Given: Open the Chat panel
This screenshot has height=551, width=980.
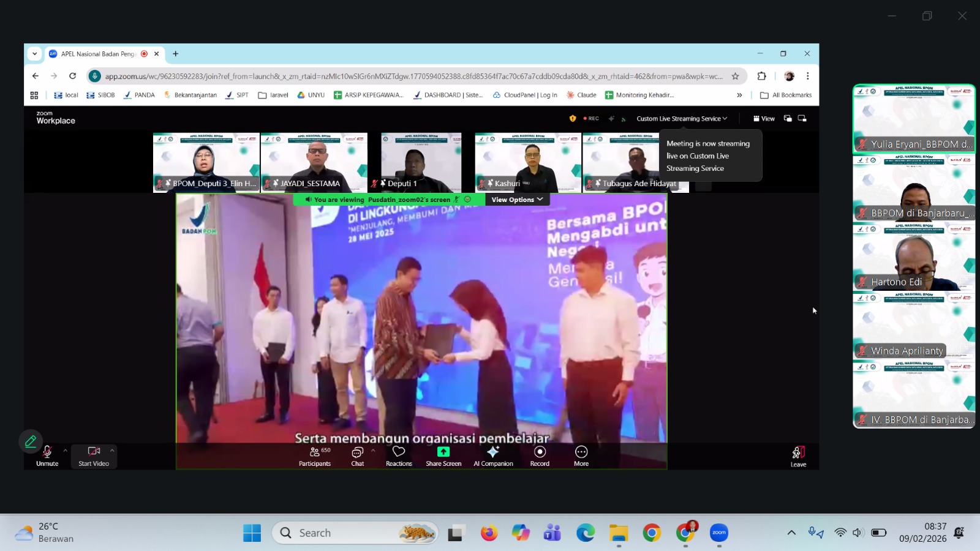Looking at the screenshot, I should coord(358,455).
